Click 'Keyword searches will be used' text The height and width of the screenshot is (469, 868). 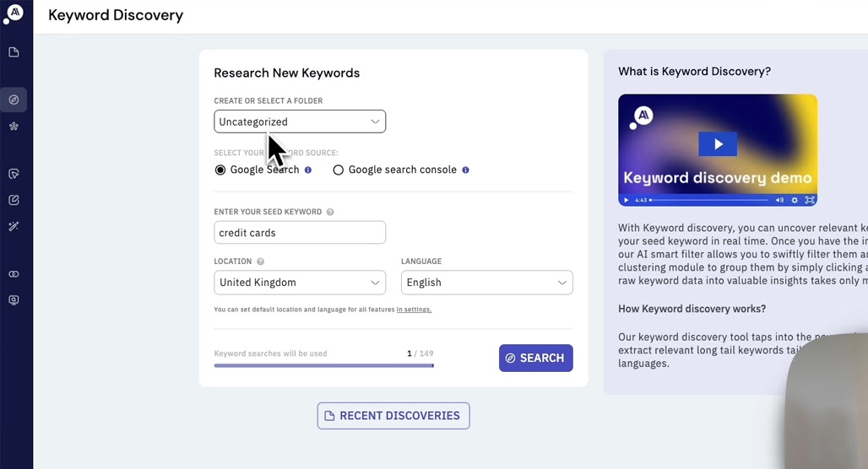click(270, 353)
